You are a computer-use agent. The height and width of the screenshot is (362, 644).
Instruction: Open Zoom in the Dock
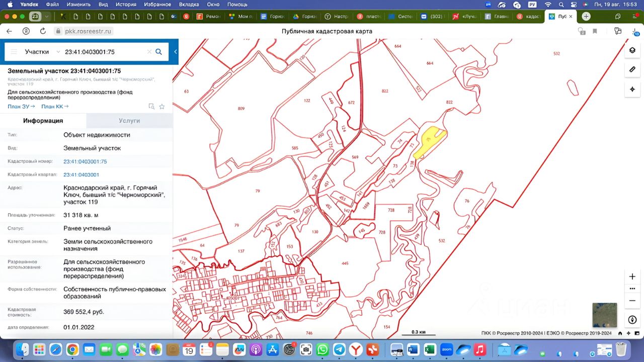click(x=446, y=349)
